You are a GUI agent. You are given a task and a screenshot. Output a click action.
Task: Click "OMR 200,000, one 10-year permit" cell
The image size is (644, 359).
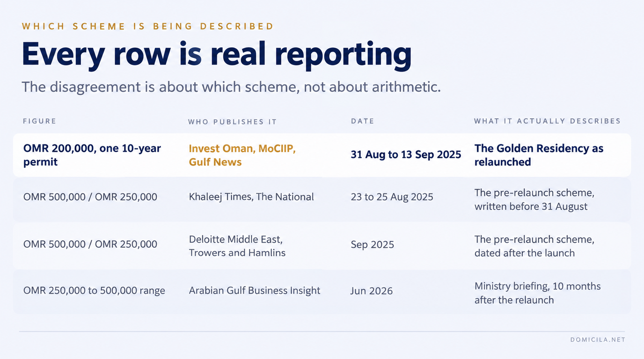click(92, 155)
